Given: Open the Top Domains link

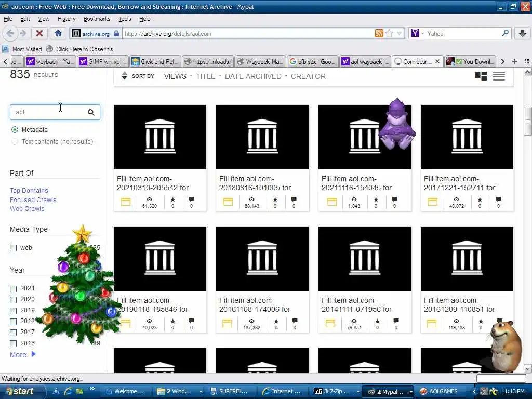Looking at the screenshot, I should click(29, 190).
